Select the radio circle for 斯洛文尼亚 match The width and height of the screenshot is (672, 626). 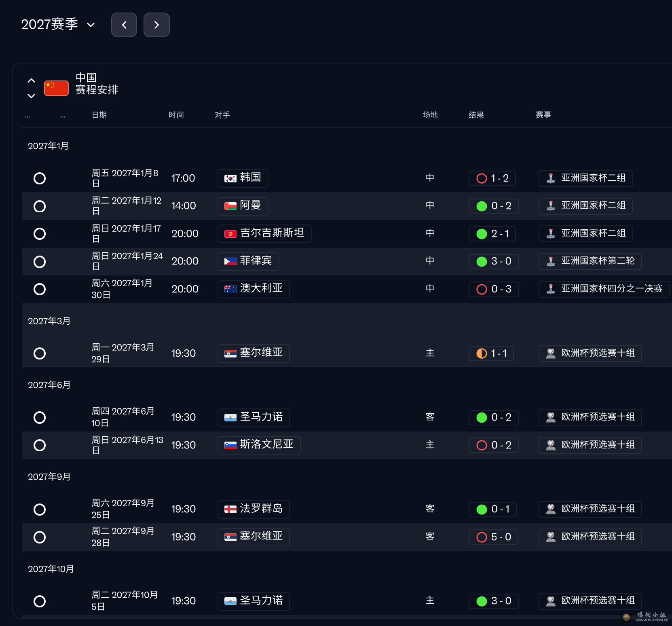(40, 445)
